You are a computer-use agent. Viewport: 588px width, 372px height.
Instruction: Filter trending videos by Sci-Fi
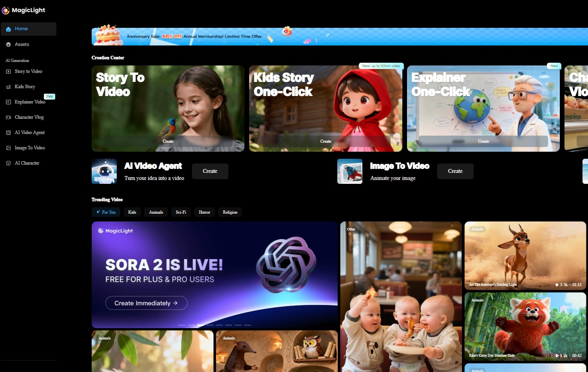point(181,212)
